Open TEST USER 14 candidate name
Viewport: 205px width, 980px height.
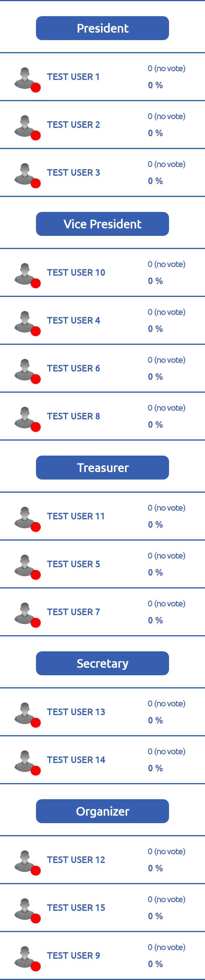tap(76, 760)
